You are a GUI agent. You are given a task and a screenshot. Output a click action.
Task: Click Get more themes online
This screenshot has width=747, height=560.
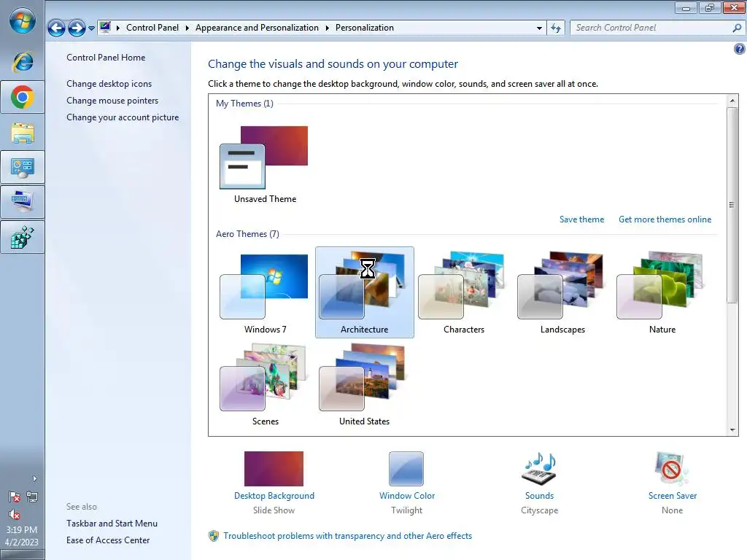click(x=665, y=219)
